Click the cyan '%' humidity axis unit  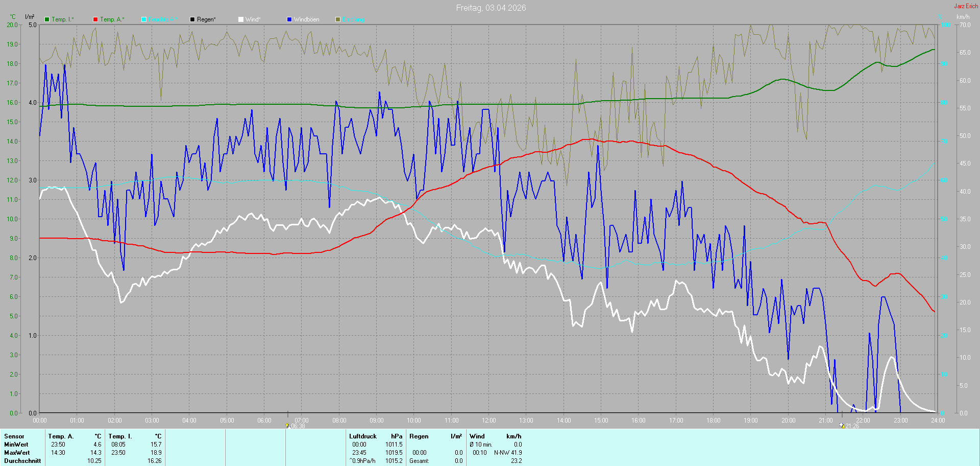click(x=940, y=17)
